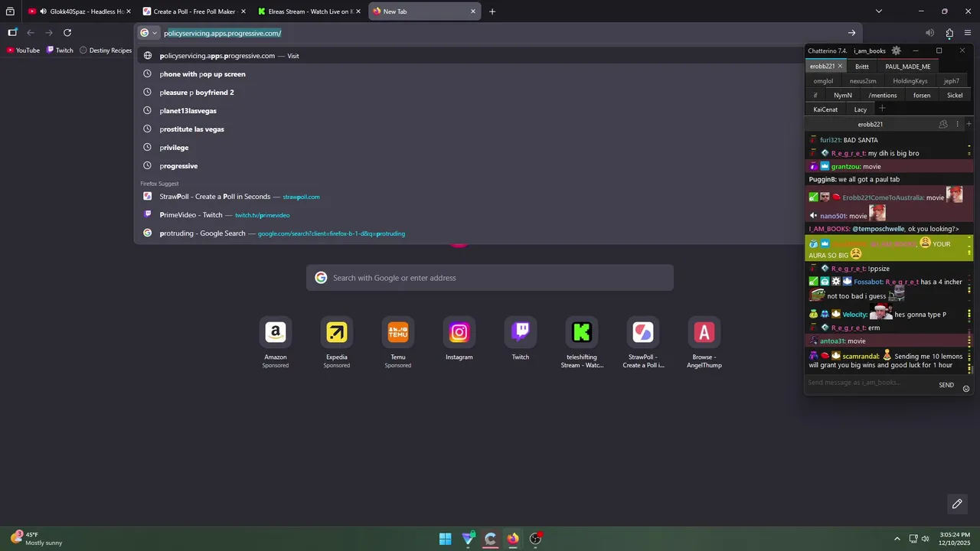Open search engine selector dropdown in URL bar
The height and width of the screenshot is (551, 980).
(149, 33)
